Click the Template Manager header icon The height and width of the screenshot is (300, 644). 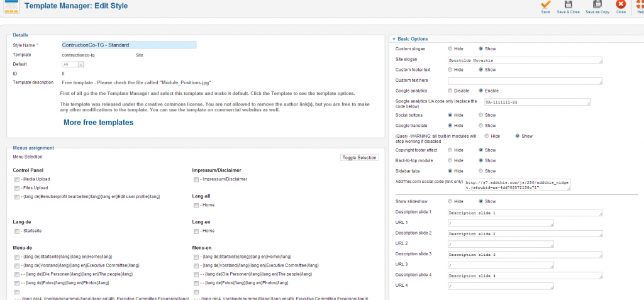[9, 6]
